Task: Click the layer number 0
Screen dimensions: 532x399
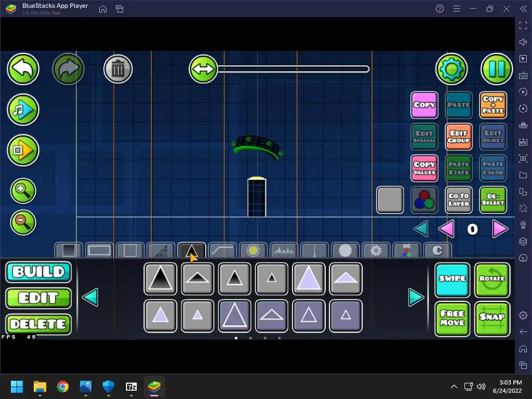Action: click(472, 229)
